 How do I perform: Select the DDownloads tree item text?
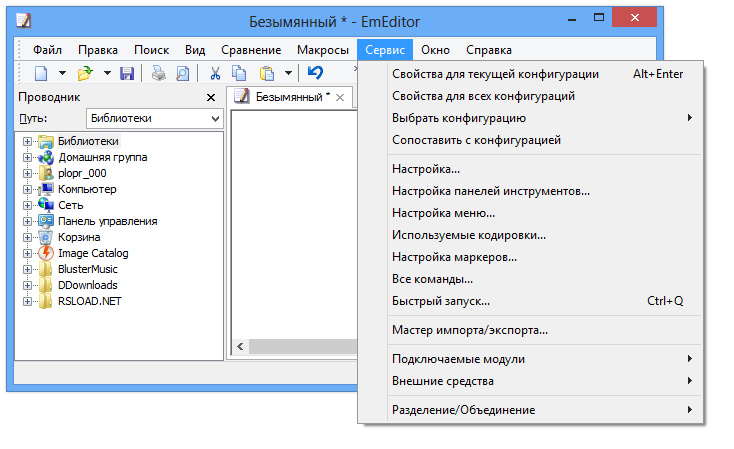pyautogui.click(x=88, y=285)
